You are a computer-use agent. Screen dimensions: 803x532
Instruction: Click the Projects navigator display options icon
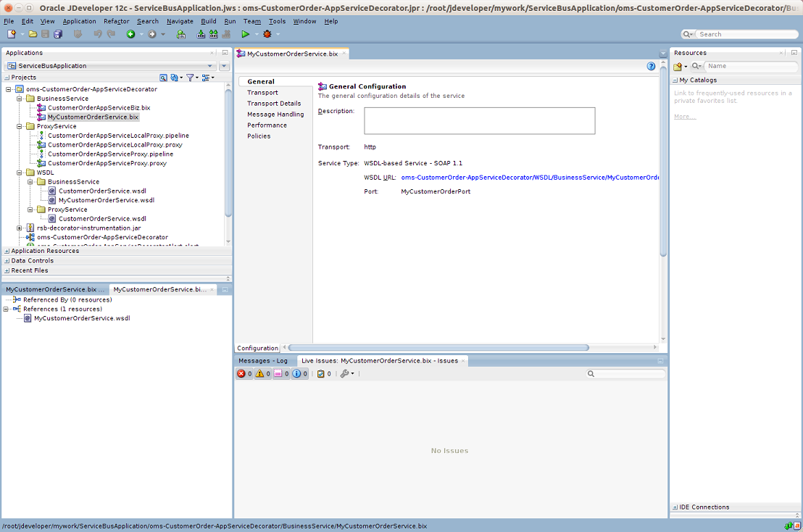point(205,78)
